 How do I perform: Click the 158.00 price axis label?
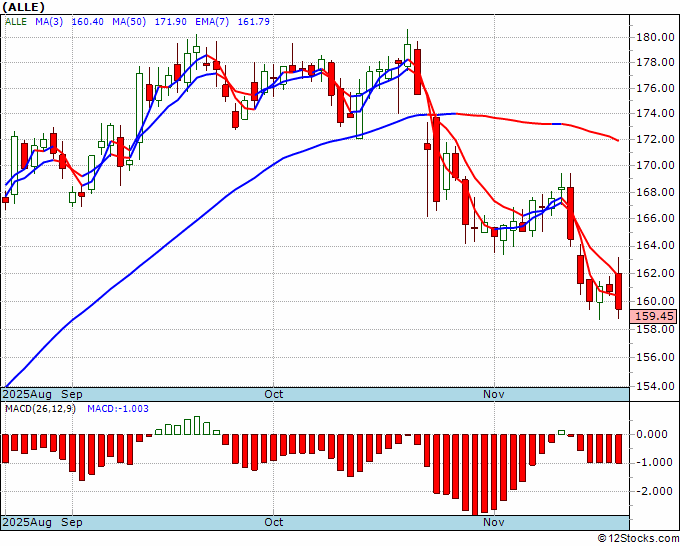tap(655, 329)
